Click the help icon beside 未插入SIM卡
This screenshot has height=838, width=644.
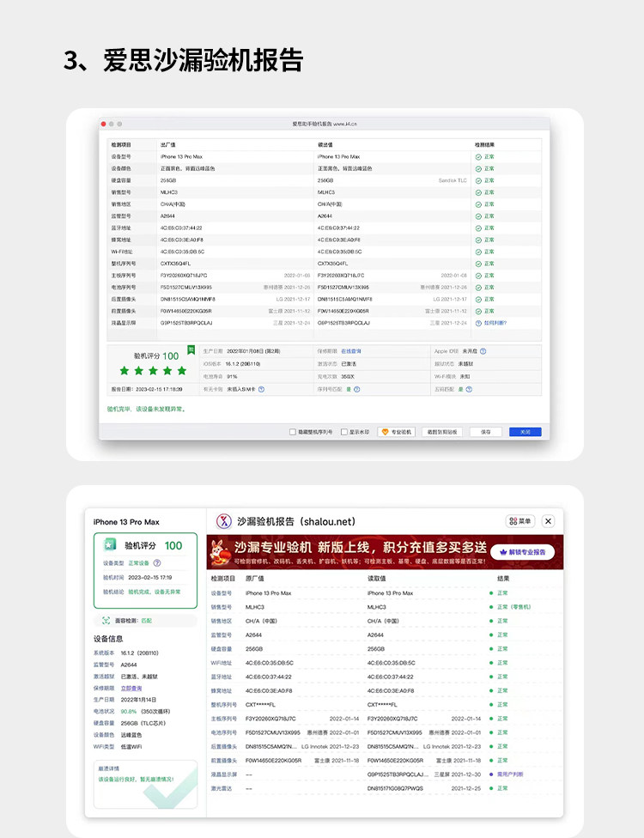coord(261,389)
